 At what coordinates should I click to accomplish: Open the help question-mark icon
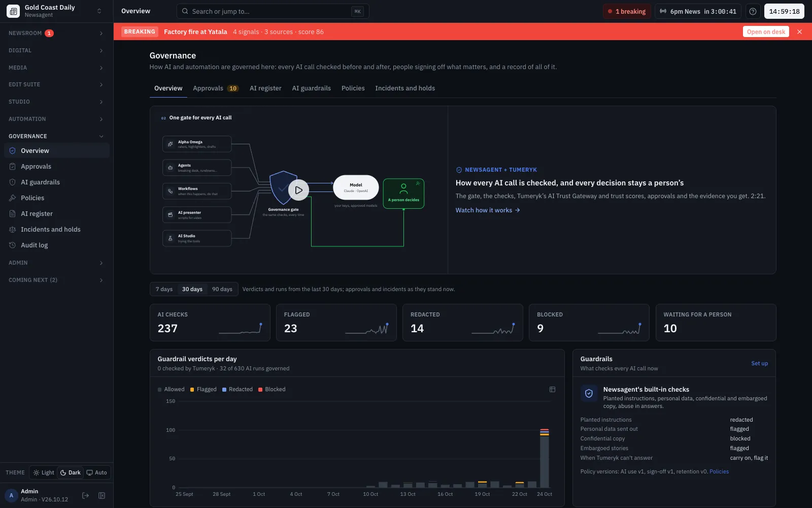click(x=753, y=11)
